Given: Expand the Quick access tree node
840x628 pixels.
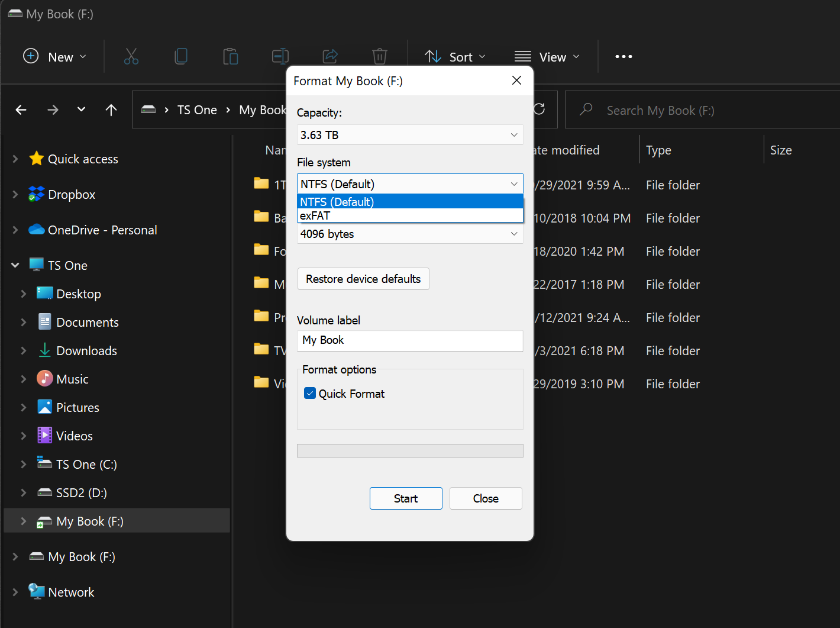Looking at the screenshot, I should tap(15, 159).
